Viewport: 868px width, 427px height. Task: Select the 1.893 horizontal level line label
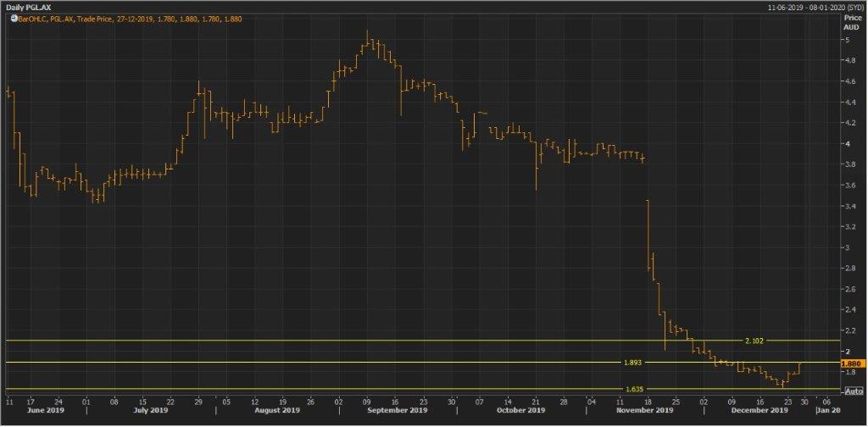coord(632,362)
